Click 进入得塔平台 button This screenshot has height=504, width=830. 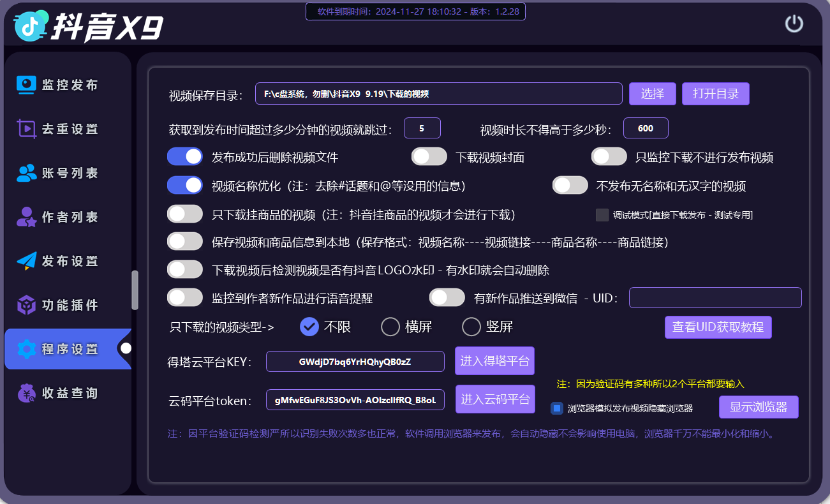[x=495, y=361]
